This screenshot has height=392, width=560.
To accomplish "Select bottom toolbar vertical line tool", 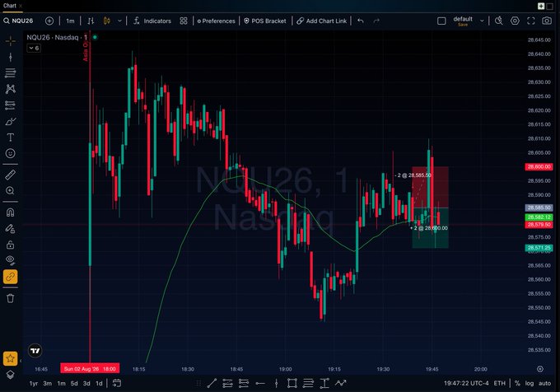I will point(276,383).
